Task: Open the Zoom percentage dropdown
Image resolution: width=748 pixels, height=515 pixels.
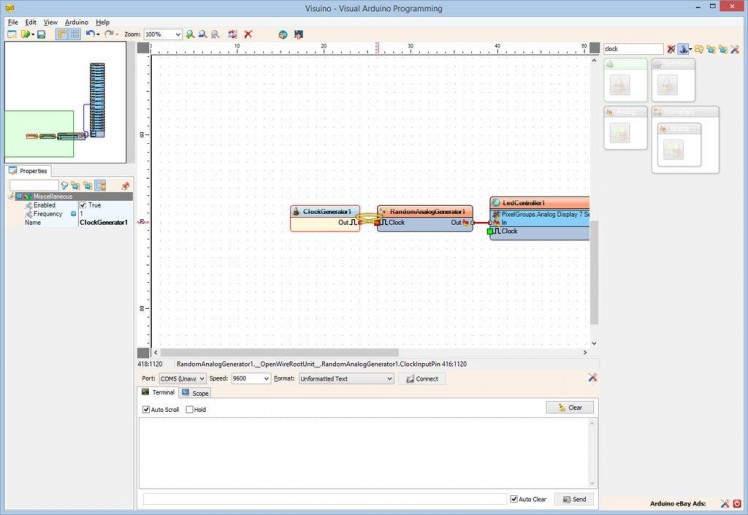Action: [177, 34]
